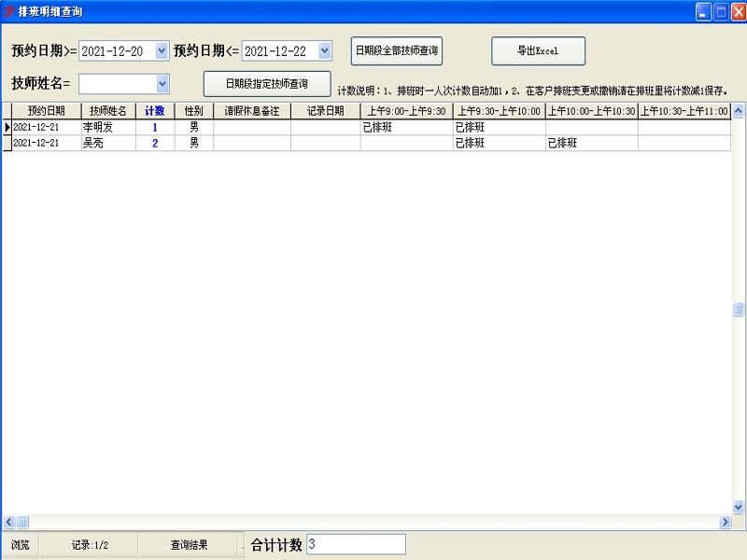The height and width of the screenshot is (560, 747).
Task: Click the horizontal scrollbar left arrow
Action: tap(9, 522)
